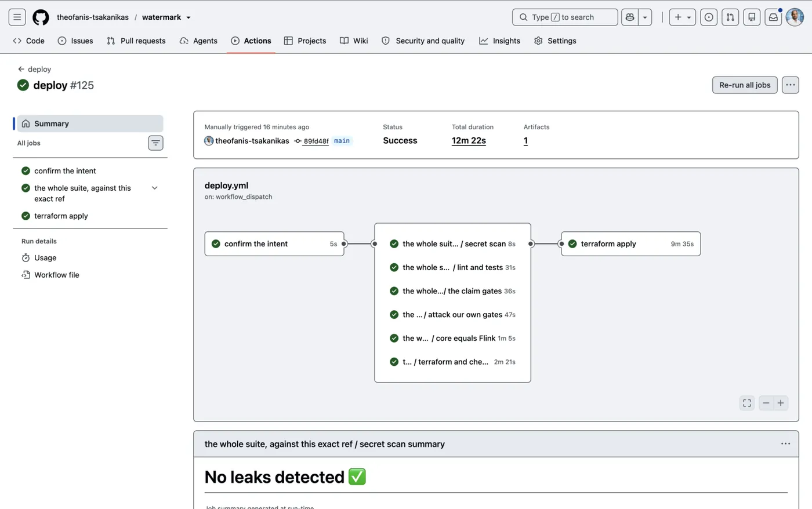Open the Projects tab
Screen dimensions: 812x509
305,41
